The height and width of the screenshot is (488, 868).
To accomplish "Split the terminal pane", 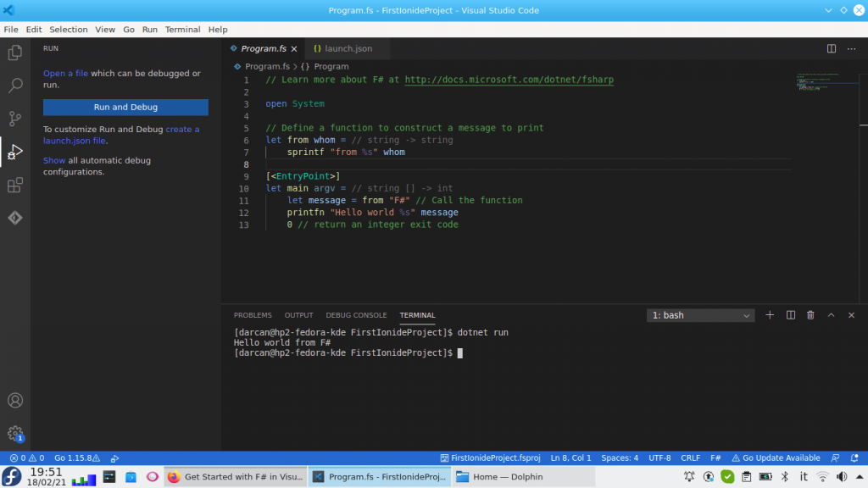I will tap(791, 315).
